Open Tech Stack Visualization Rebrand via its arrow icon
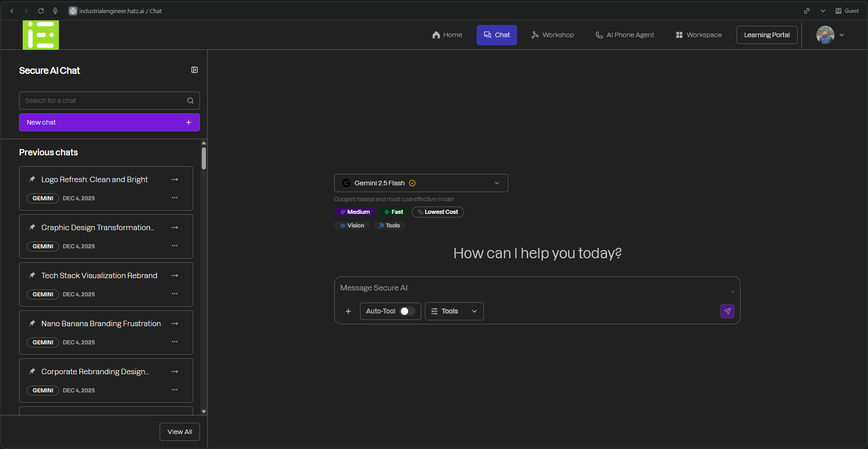Image resolution: width=868 pixels, height=449 pixels. 175,275
